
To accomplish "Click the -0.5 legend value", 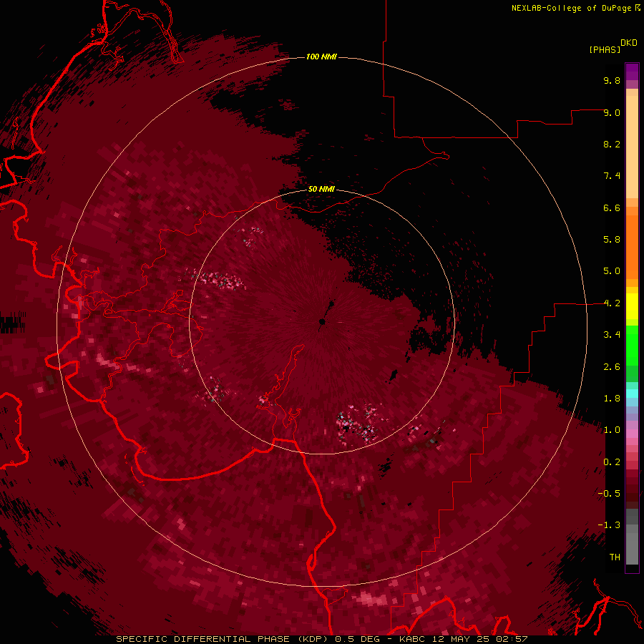I will tap(609, 494).
